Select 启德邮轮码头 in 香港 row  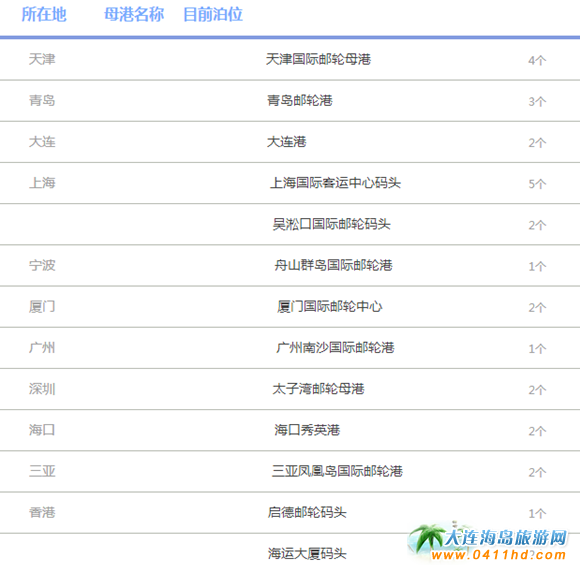click(x=307, y=513)
